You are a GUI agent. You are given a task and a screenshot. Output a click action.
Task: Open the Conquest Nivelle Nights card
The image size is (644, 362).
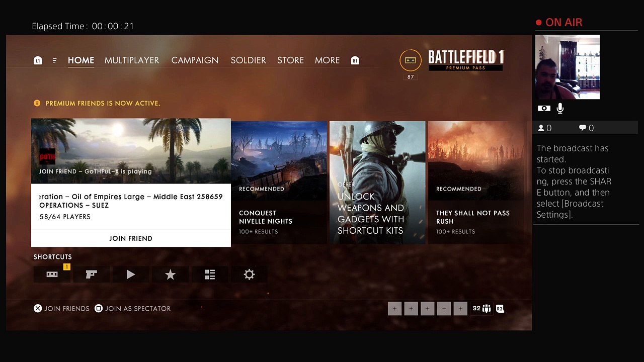(279, 183)
